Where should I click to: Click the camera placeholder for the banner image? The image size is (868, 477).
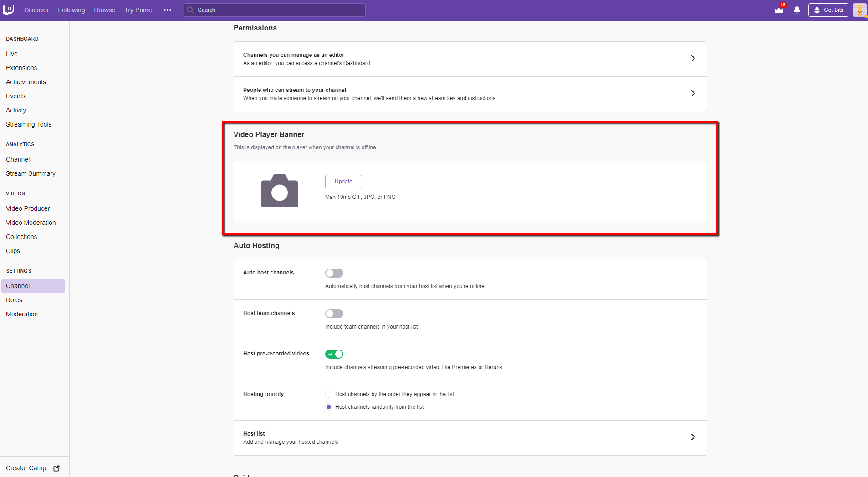click(x=279, y=191)
